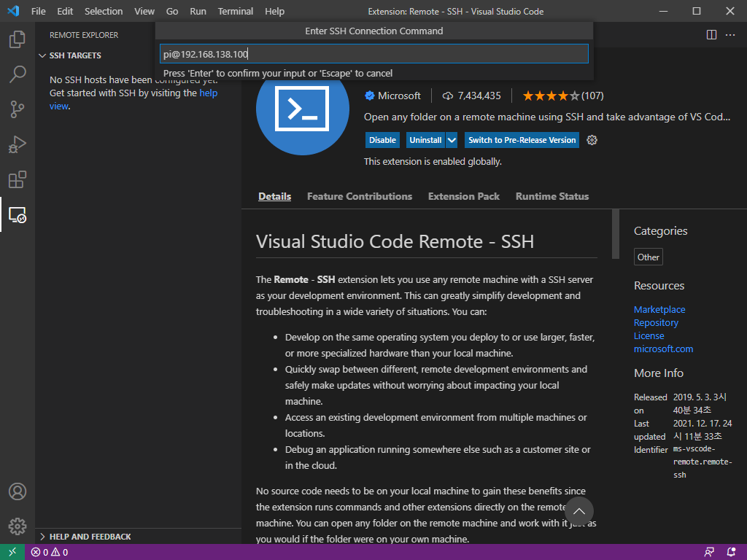This screenshot has height=560, width=747.
Task: Open the feedback icon in status bar
Action: coord(709,553)
